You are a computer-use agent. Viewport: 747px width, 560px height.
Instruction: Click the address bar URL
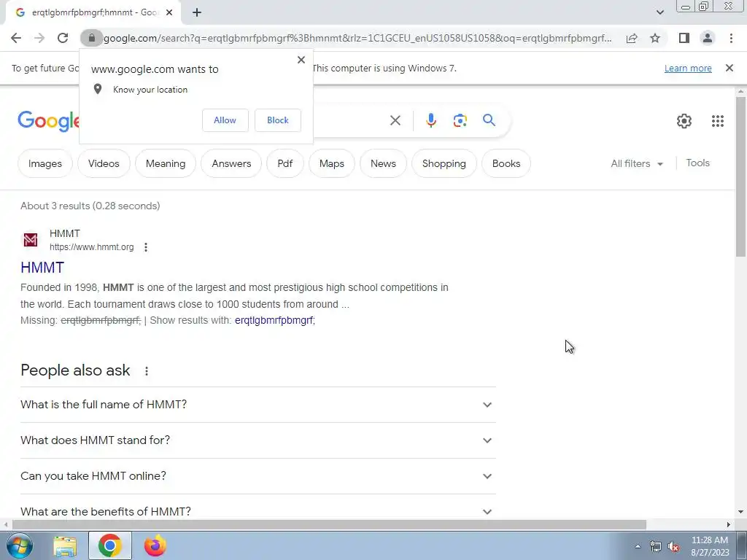pyautogui.click(x=357, y=38)
